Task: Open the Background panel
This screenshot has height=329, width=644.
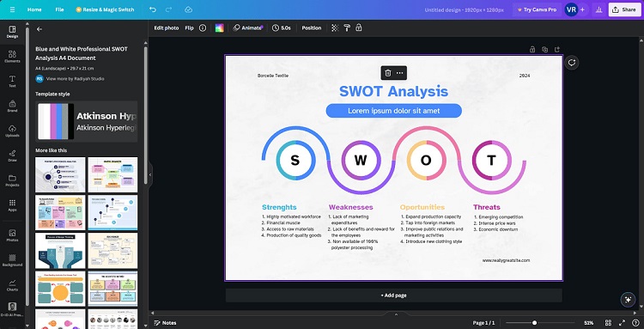Action: tap(12, 260)
